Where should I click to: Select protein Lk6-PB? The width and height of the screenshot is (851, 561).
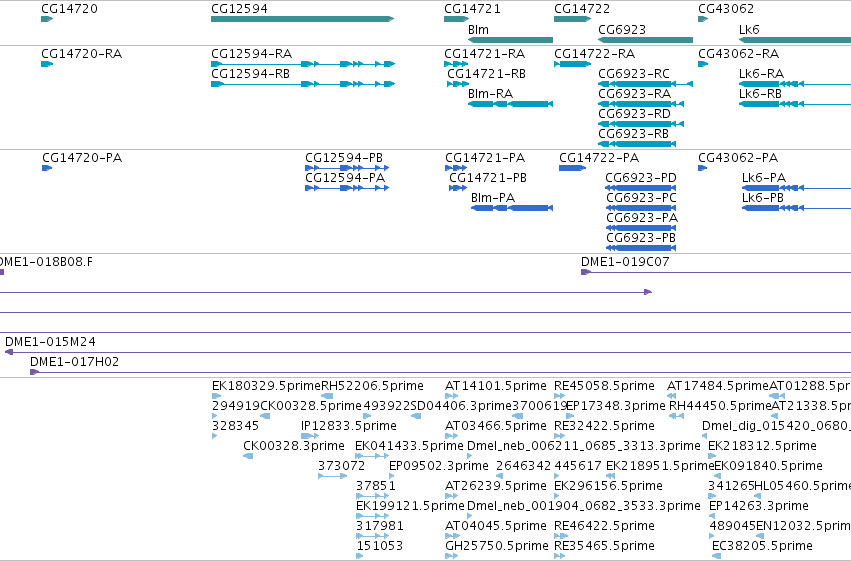click(796, 208)
